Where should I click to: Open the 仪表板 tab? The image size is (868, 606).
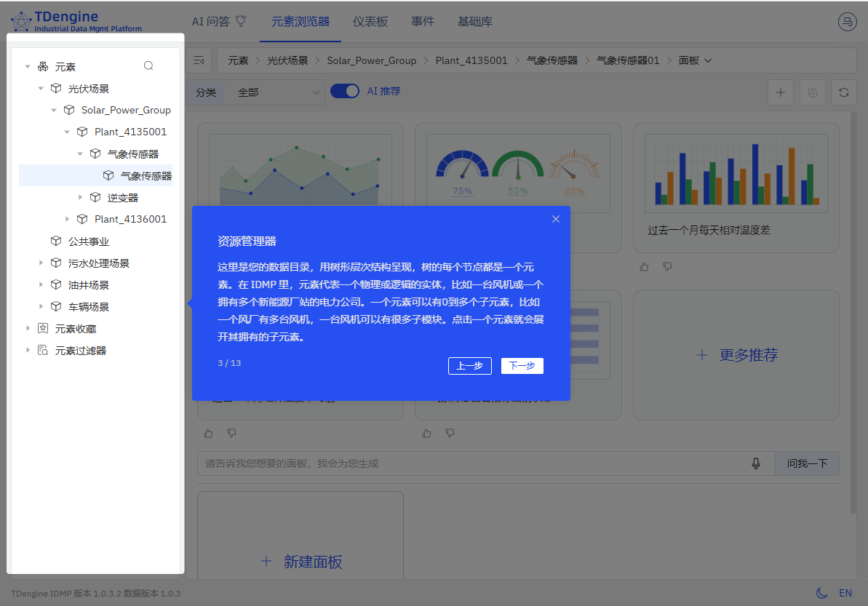[370, 22]
